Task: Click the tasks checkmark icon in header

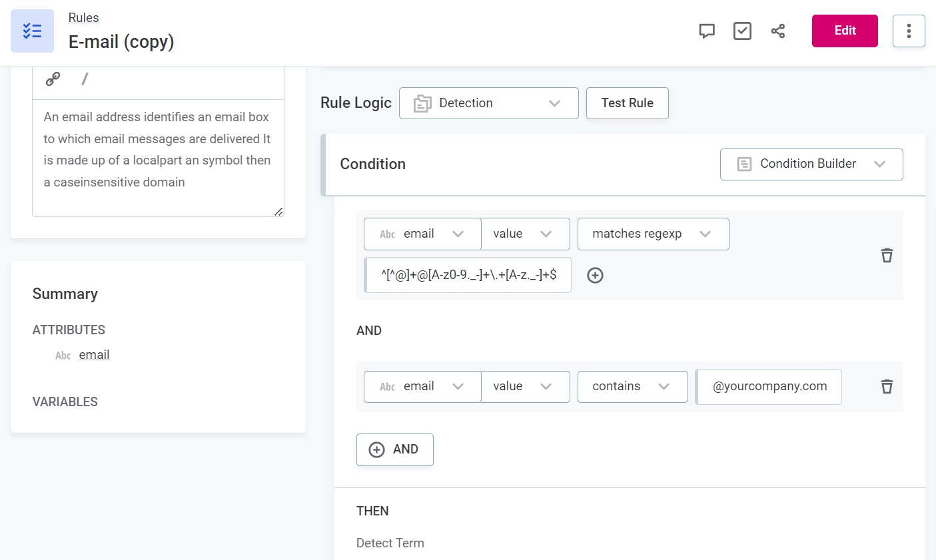Action: 742,31
